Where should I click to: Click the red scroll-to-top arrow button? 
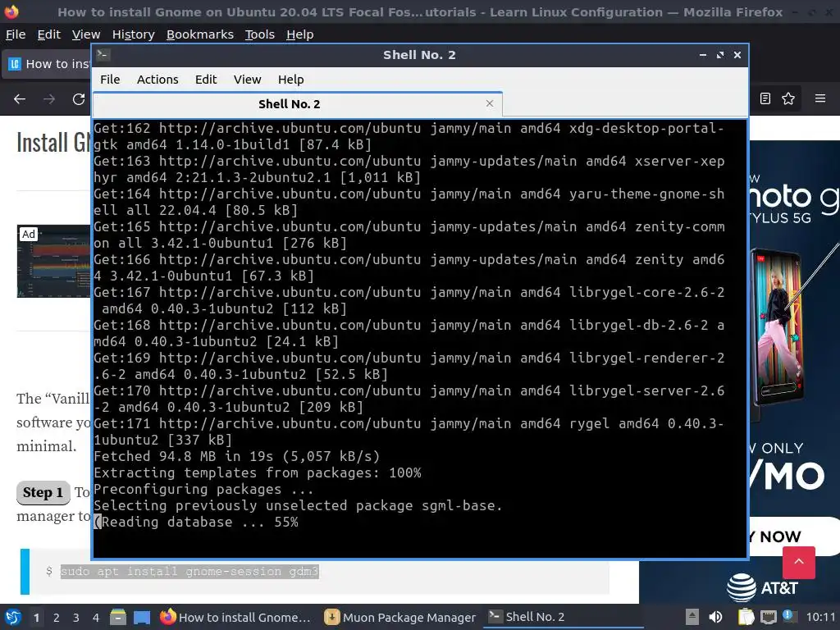[x=799, y=562]
